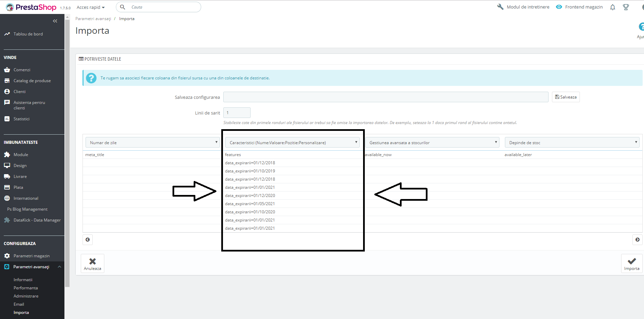The image size is (644, 319).
Task: Click the eye icon for Frontend magazin
Action: pyautogui.click(x=559, y=7)
